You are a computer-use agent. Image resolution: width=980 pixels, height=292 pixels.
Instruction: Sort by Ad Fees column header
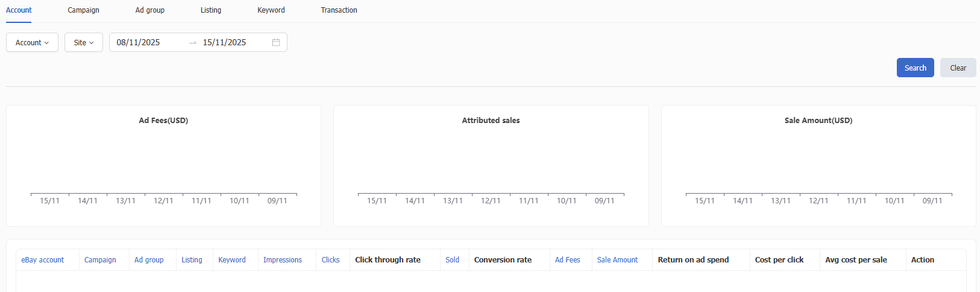pos(567,260)
